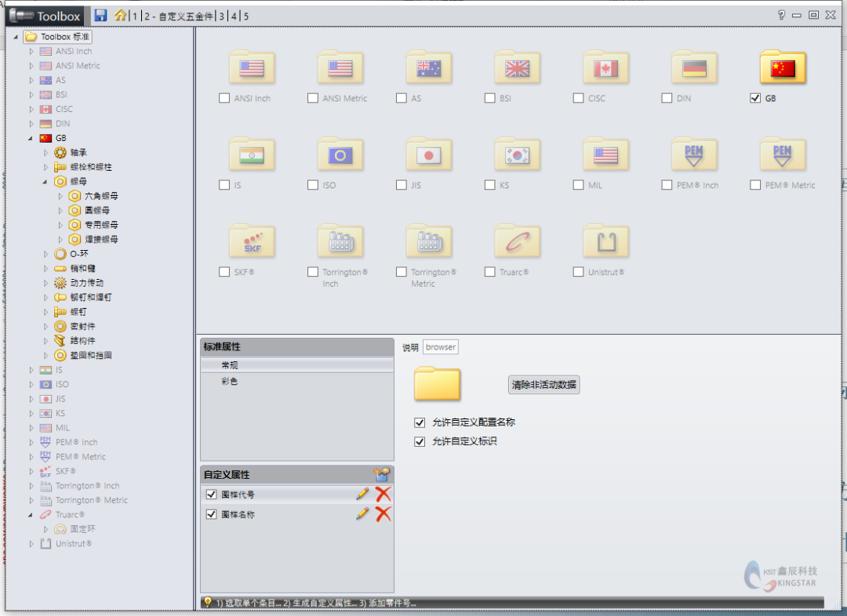Delete 图样名称 with the red X
847x616 pixels.
pos(383,514)
